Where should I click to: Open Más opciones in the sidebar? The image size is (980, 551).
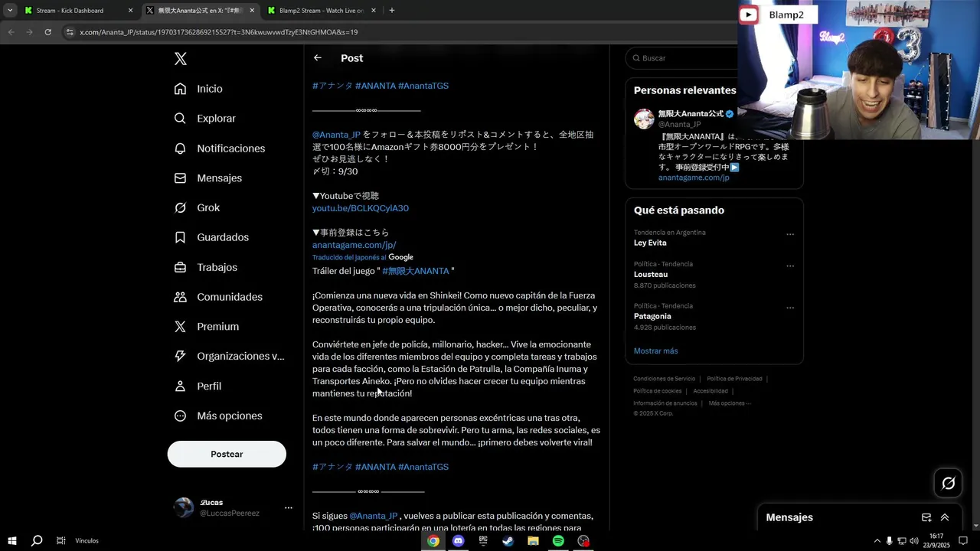click(219, 416)
